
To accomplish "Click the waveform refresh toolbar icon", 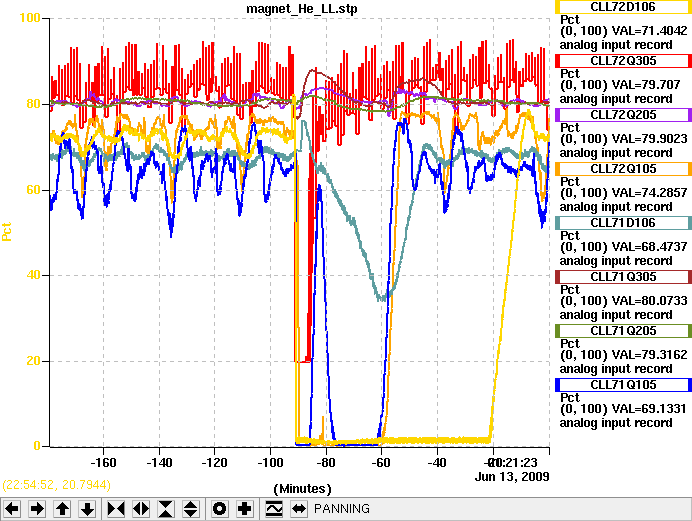I will (274, 509).
